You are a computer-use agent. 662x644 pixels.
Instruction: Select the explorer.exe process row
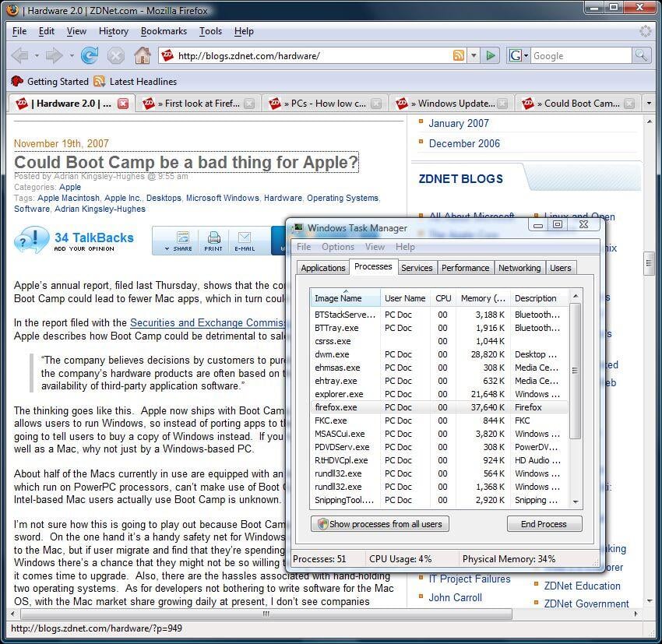coord(439,394)
